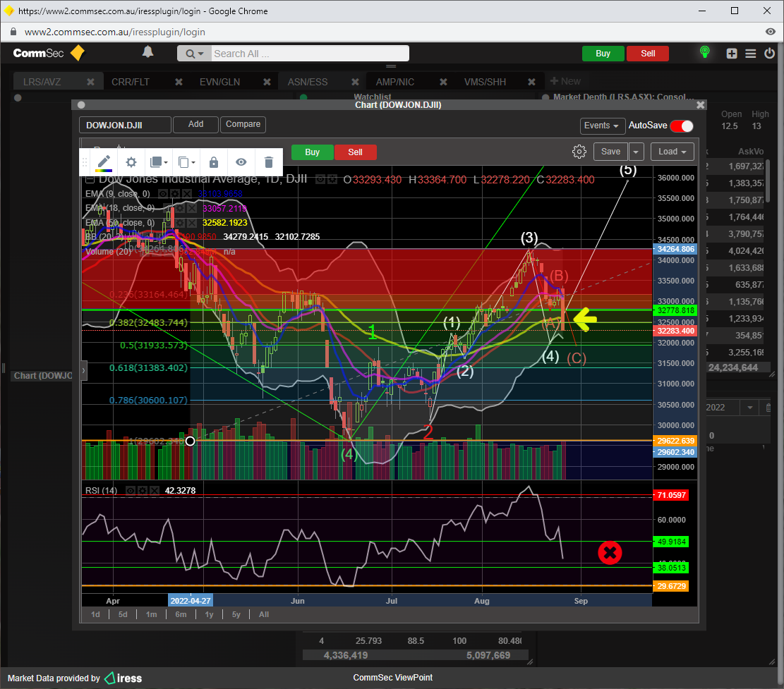Toggle visibility of Dow Jones Industrial Average series
The height and width of the screenshot is (689, 784).
tap(320, 179)
